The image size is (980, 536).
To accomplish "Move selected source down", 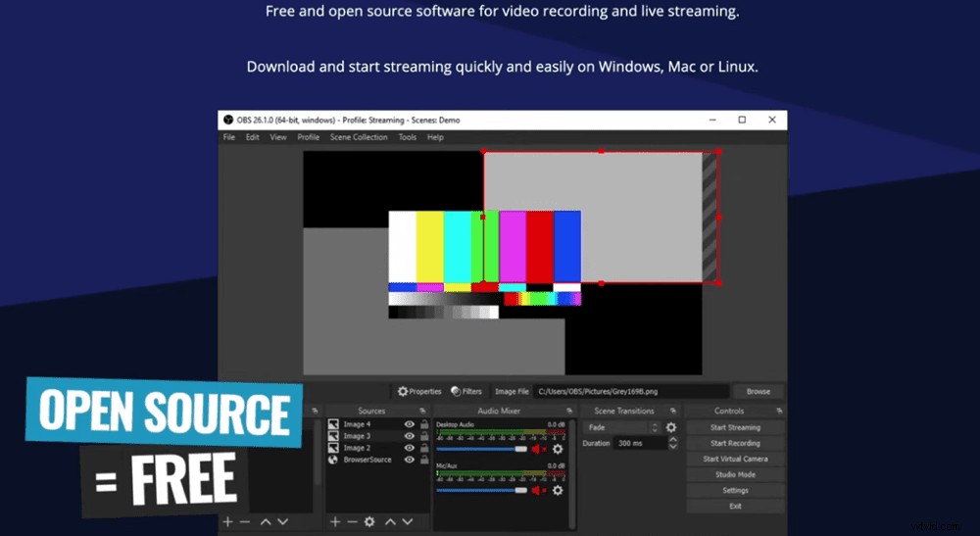I will click(x=408, y=521).
